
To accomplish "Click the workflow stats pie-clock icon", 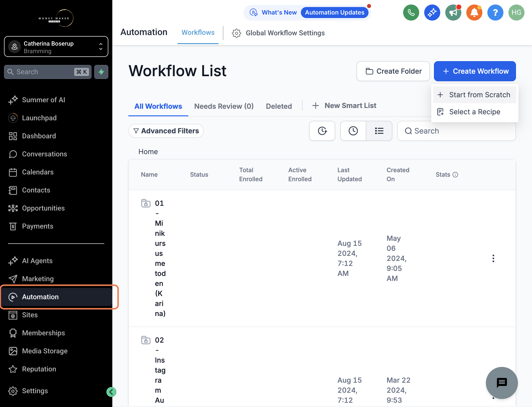I will pyautogui.click(x=322, y=131).
